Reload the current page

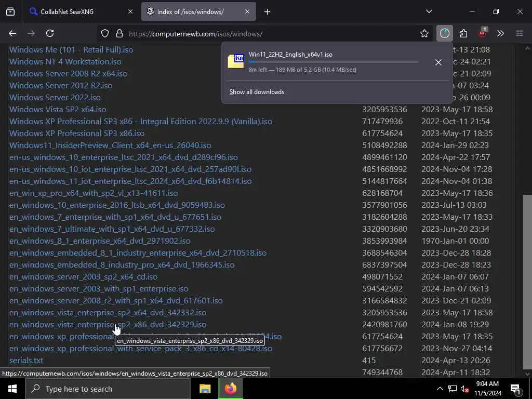(50, 33)
